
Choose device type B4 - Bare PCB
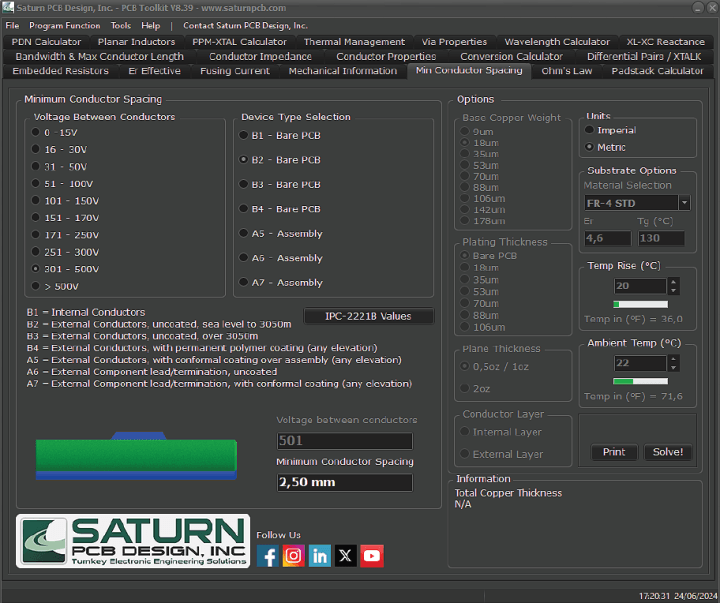(x=280, y=209)
